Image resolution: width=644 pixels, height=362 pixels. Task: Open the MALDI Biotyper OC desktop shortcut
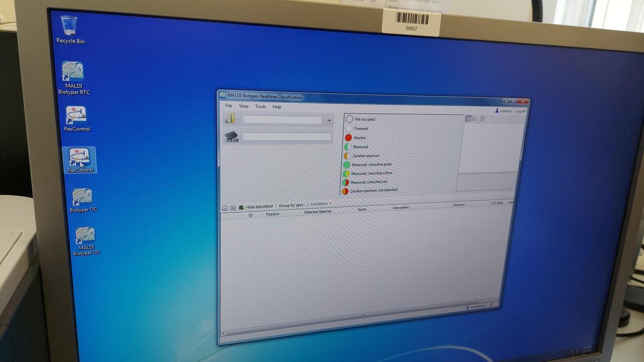(86, 241)
